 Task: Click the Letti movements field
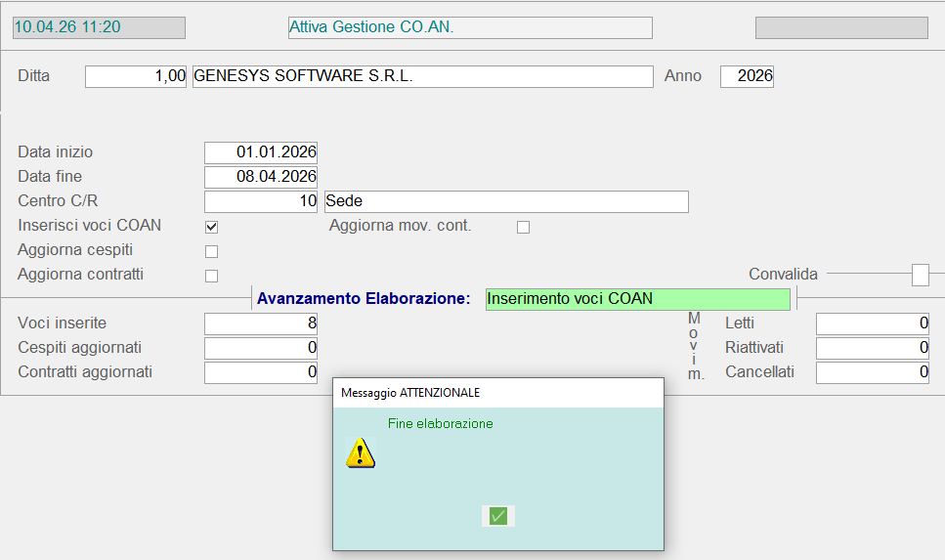[x=872, y=323]
